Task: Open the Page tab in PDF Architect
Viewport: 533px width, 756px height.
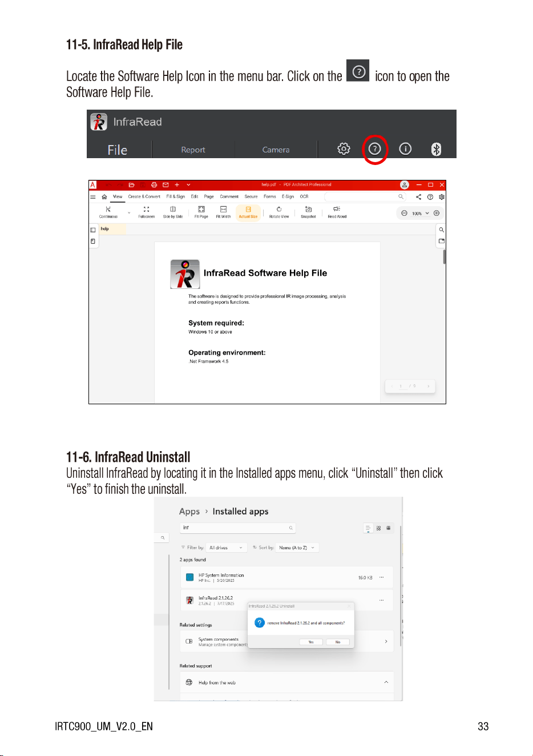Action: 209,196
